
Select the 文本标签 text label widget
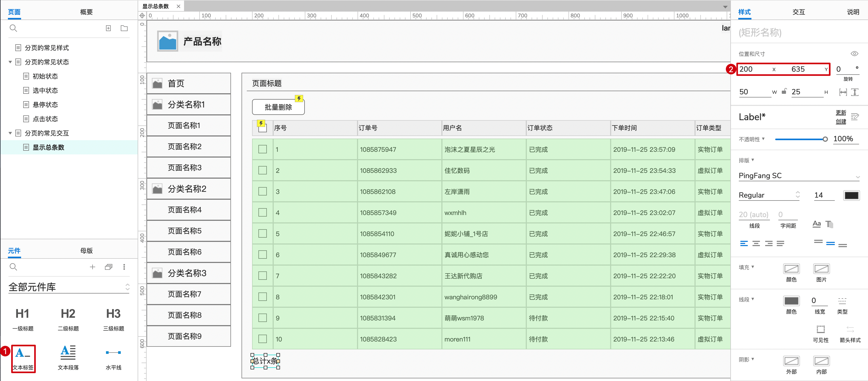tap(23, 359)
